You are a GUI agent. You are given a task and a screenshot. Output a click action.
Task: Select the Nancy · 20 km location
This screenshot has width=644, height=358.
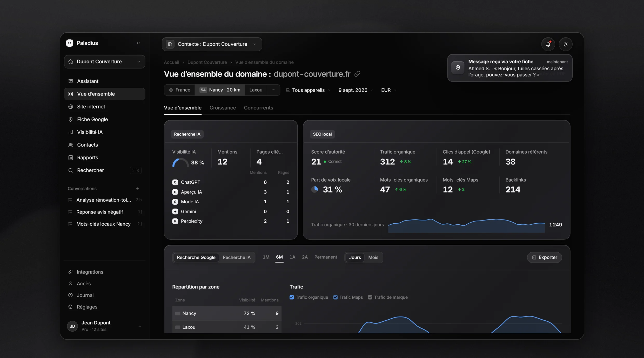coord(220,90)
